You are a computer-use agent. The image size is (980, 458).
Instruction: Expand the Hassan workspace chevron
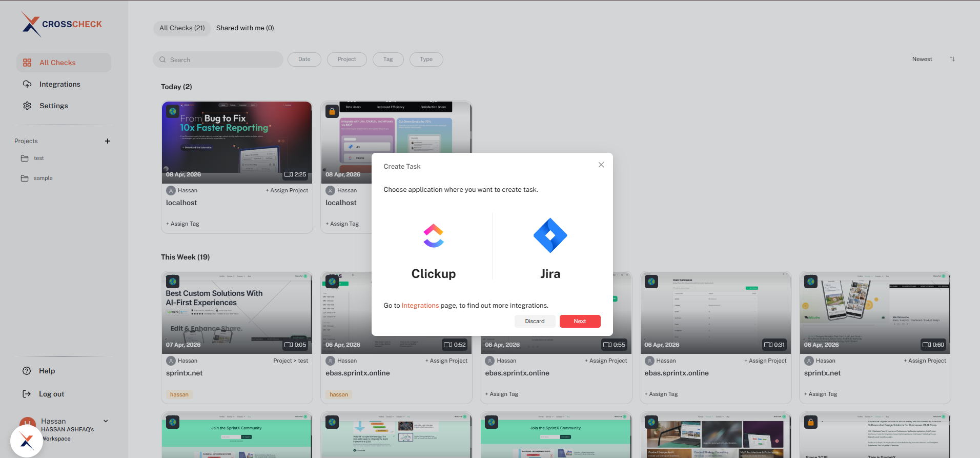click(106, 421)
